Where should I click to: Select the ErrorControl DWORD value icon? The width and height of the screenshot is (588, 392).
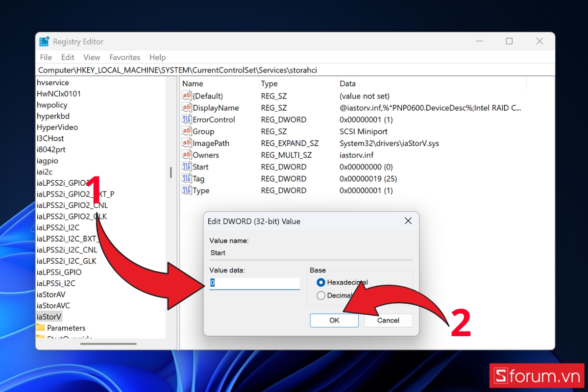[187, 120]
